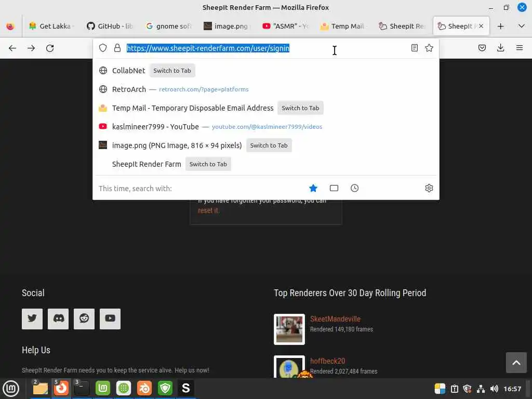List all tabs dropdown arrow

pos(522,26)
